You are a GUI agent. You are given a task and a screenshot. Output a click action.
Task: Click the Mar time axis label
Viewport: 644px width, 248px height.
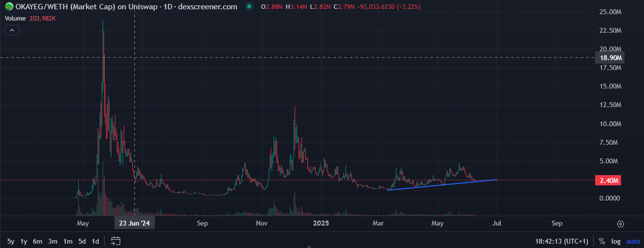point(379,223)
